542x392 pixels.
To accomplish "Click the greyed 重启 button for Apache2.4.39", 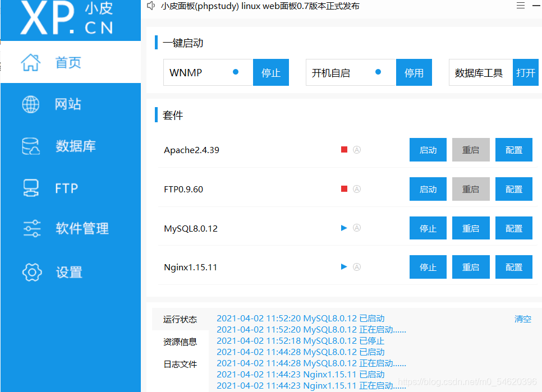I will pyautogui.click(x=471, y=150).
